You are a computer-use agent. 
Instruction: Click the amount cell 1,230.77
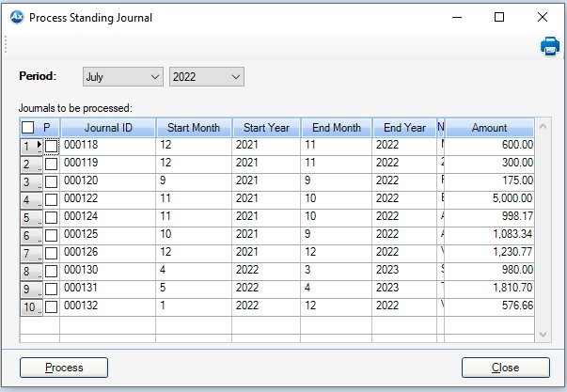point(489,254)
